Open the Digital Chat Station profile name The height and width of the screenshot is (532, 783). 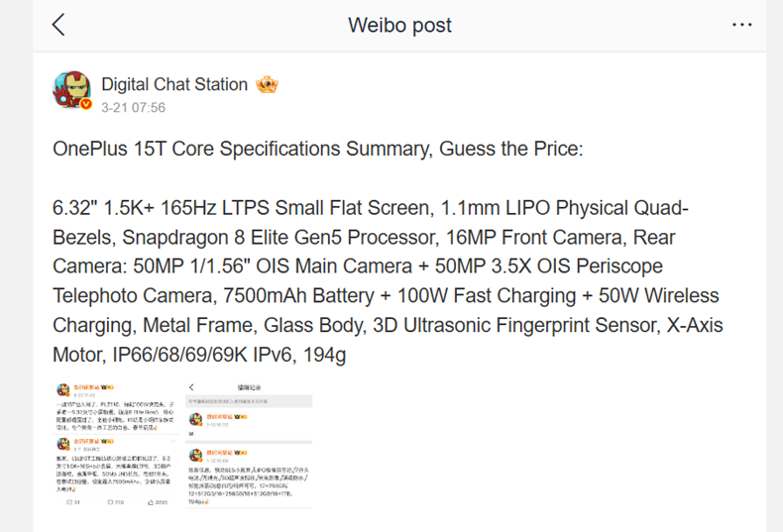coord(174,84)
